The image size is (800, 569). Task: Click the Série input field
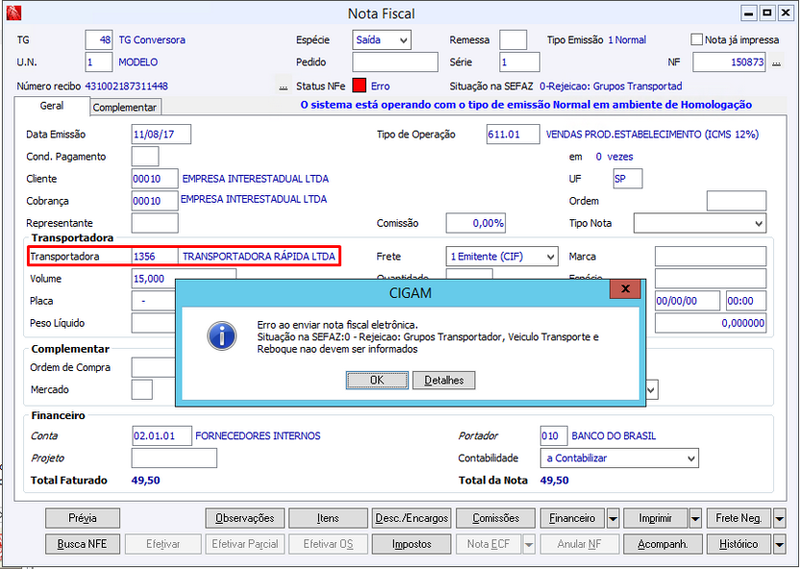[x=519, y=62]
